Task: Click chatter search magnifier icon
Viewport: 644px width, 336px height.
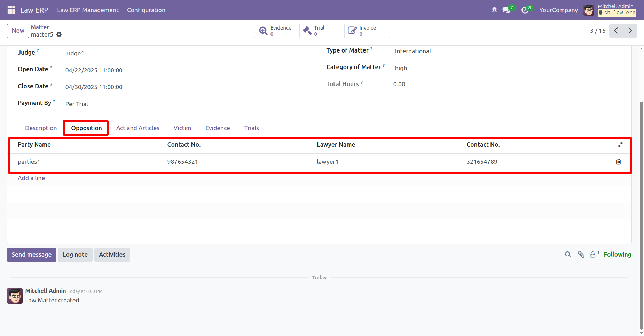Action: [x=568, y=255]
